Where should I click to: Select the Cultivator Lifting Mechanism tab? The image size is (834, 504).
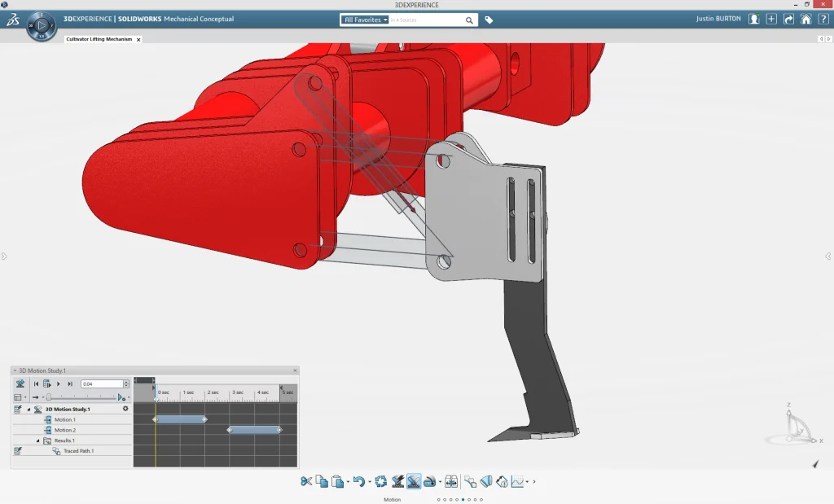(x=99, y=37)
